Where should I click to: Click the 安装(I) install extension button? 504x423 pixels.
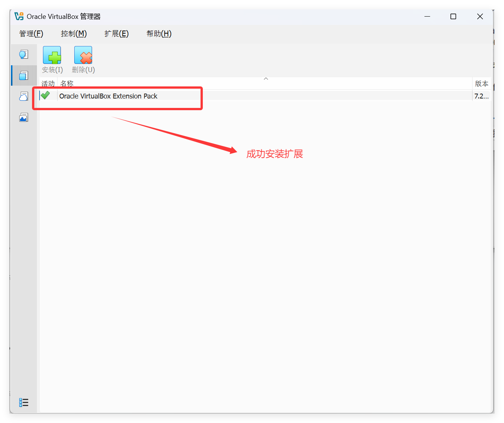coord(52,60)
